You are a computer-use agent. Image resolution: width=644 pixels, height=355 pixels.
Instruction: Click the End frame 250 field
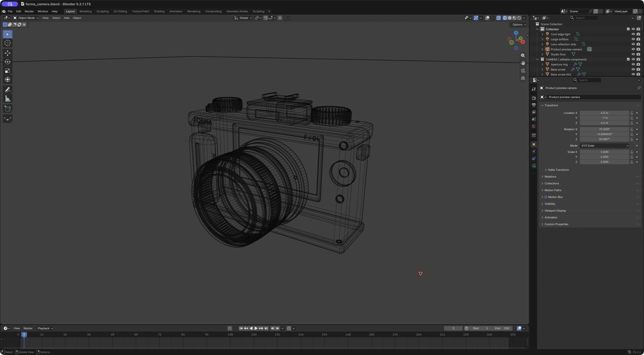tap(501, 328)
